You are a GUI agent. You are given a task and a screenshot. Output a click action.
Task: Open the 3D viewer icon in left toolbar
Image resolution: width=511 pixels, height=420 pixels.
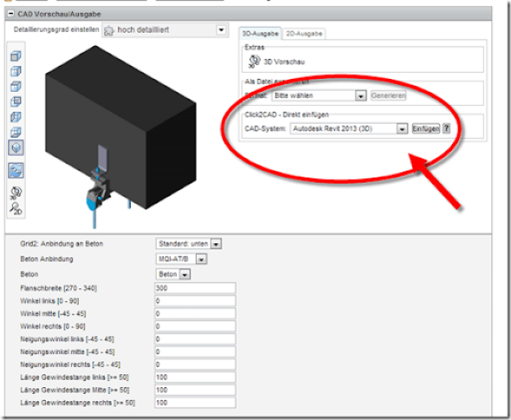[x=16, y=193]
